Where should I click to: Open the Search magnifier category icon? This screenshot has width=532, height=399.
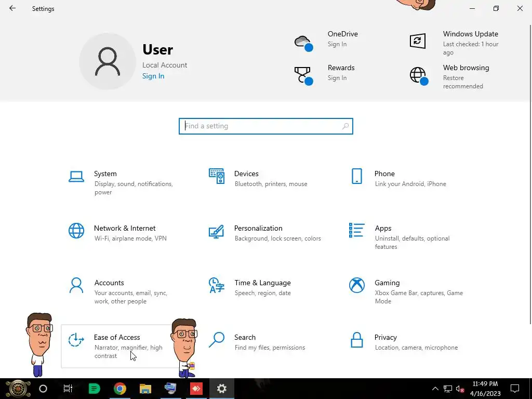[217, 340]
